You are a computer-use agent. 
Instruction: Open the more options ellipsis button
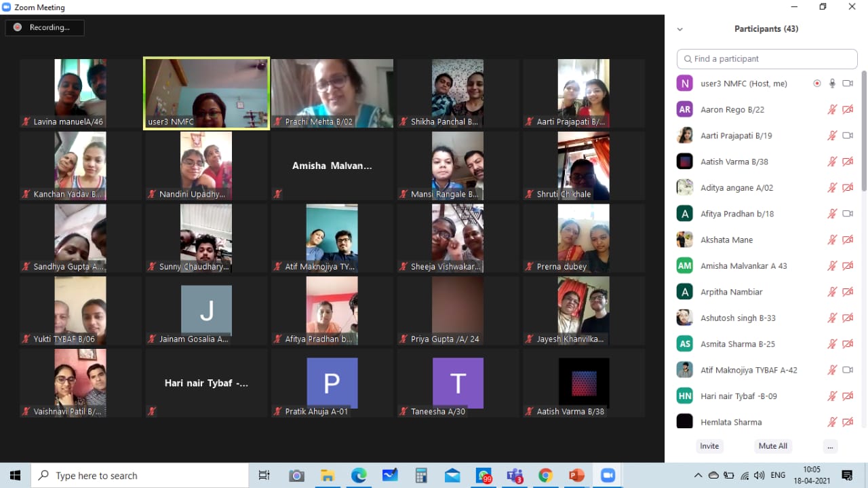(x=830, y=446)
